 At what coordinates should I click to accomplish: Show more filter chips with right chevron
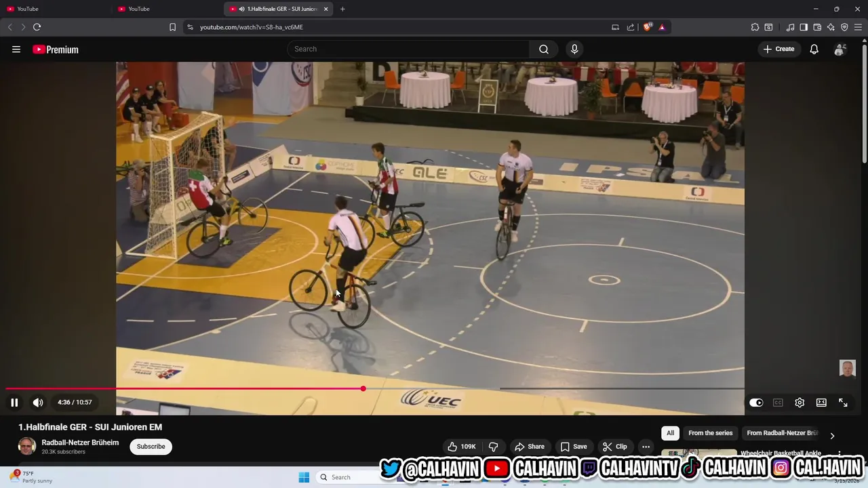click(x=832, y=435)
